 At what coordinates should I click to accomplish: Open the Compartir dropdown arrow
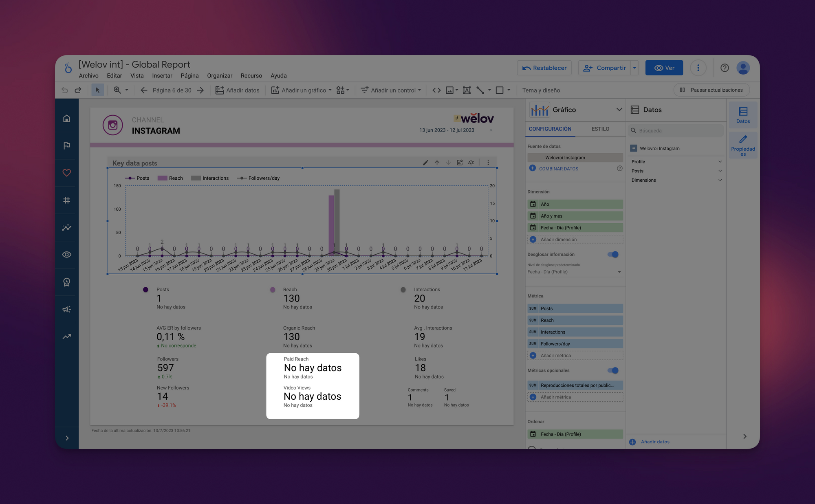point(634,68)
